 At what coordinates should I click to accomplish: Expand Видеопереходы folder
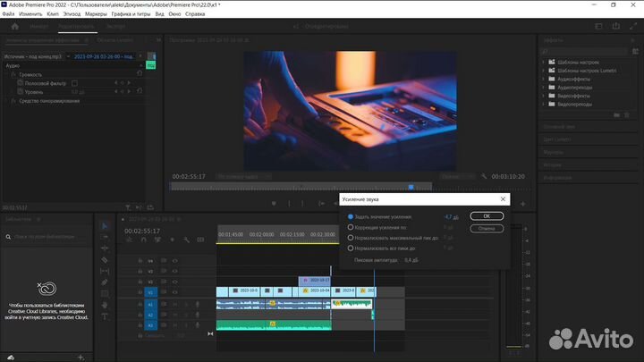coord(544,105)
